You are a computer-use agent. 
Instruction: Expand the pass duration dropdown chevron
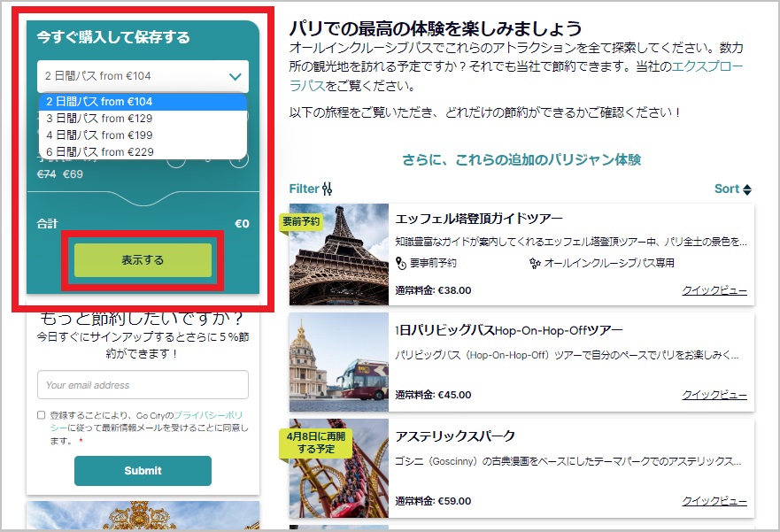(235, 77)
